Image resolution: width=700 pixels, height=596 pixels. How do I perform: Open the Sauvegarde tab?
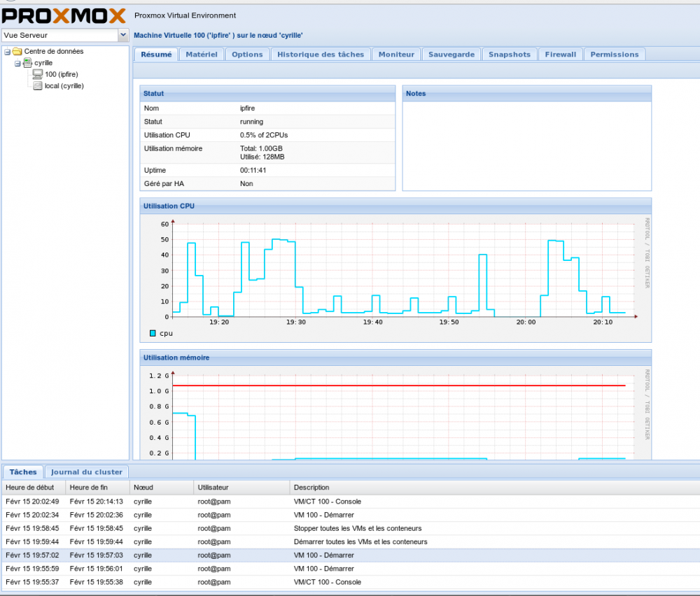click(451, 55)
